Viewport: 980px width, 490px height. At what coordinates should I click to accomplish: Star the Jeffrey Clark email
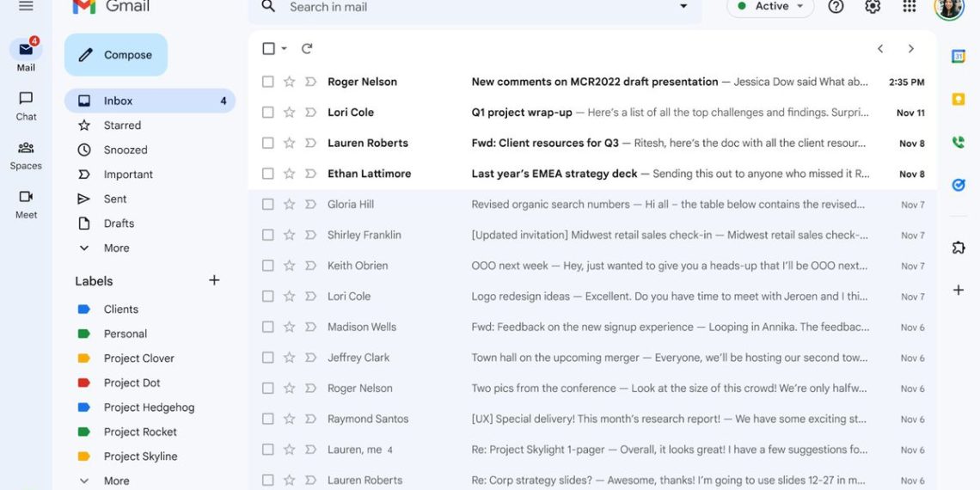click(x=289, y=358)
